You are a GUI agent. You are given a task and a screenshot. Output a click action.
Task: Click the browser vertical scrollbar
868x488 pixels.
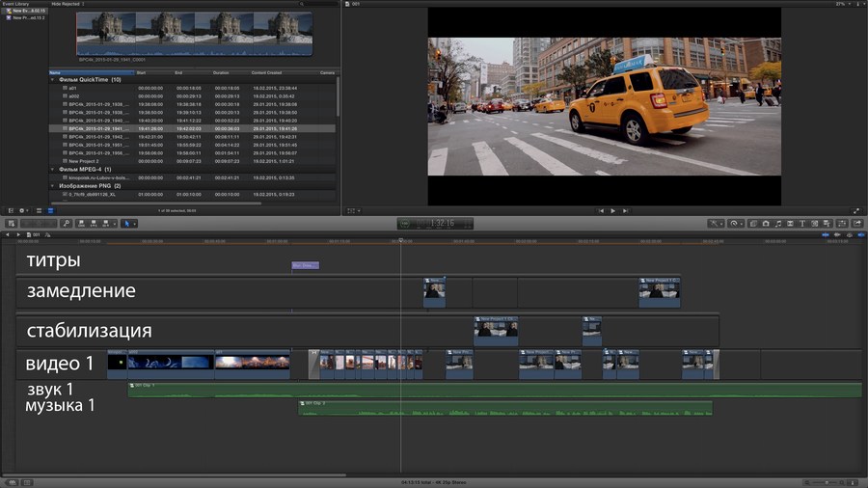338,96
